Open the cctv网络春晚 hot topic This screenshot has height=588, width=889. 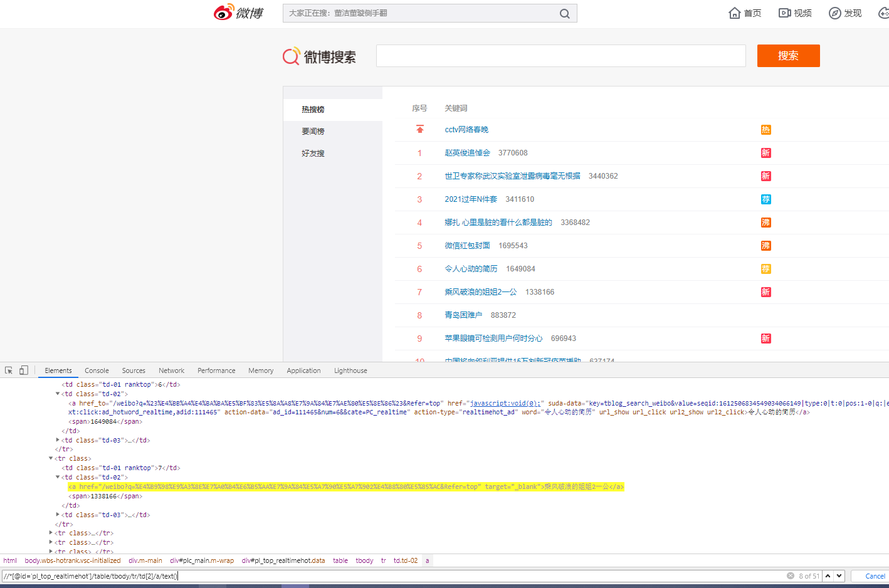[x=466, y=130]
